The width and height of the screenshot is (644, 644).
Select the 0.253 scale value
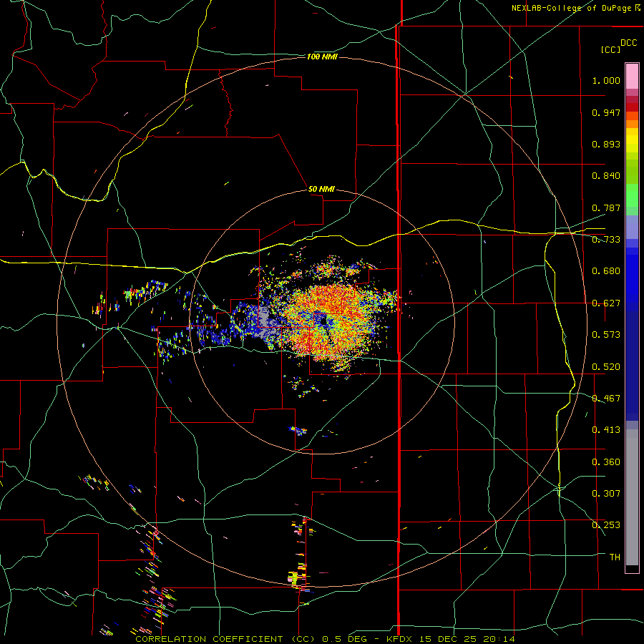[606, 525]
